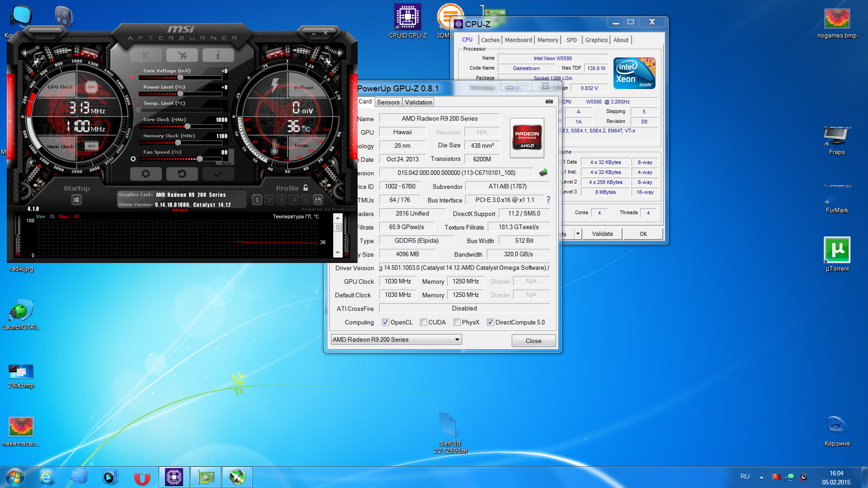The height and width of the screenshot is (488, 868).
Task: Click Bus Interface question mark icon
Action: 548,200
